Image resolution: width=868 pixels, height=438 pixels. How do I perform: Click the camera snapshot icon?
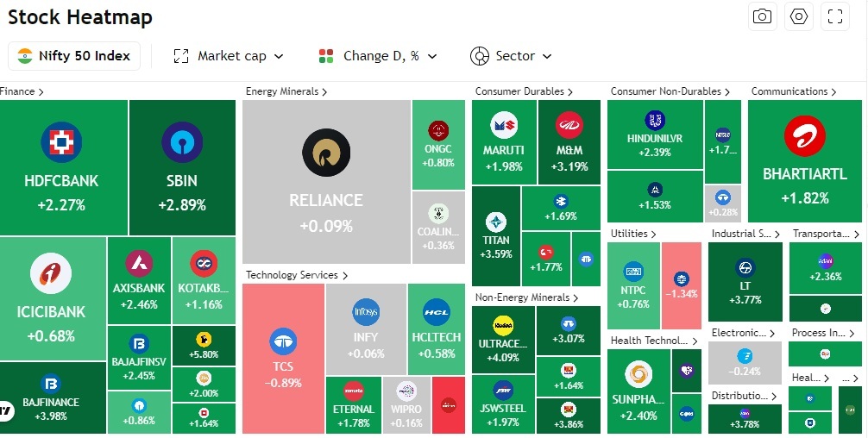pos(762,16)
